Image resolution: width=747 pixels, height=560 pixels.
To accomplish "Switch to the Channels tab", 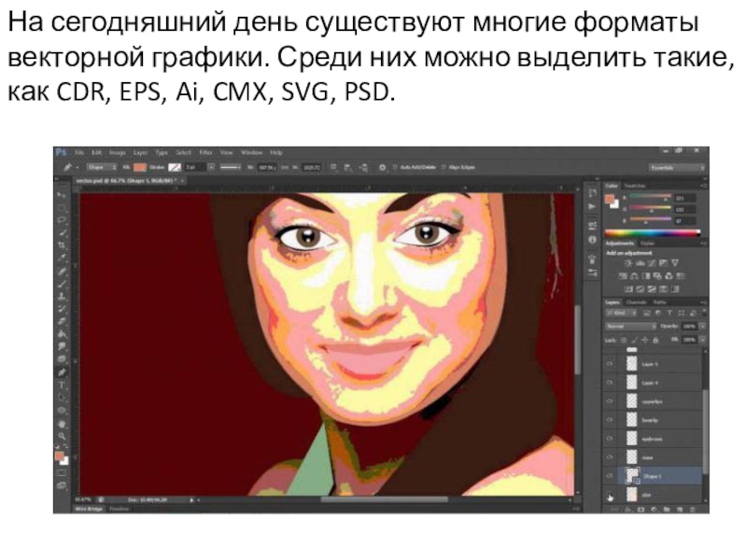I will click(636, 301).
